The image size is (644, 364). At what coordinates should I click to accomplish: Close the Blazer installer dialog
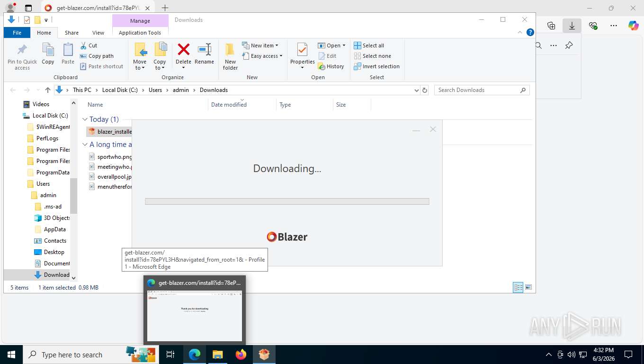click(433, 129)
